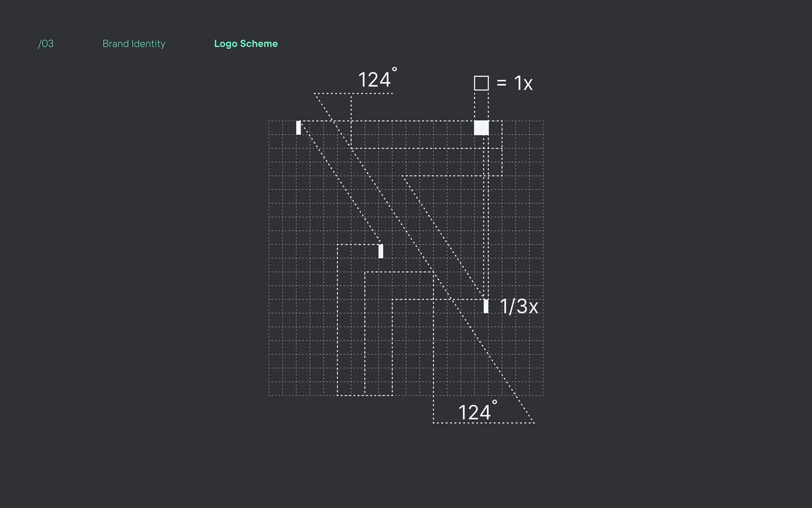
Task: Click the outlined square legend icon
Action: click(x=481, y=83)
